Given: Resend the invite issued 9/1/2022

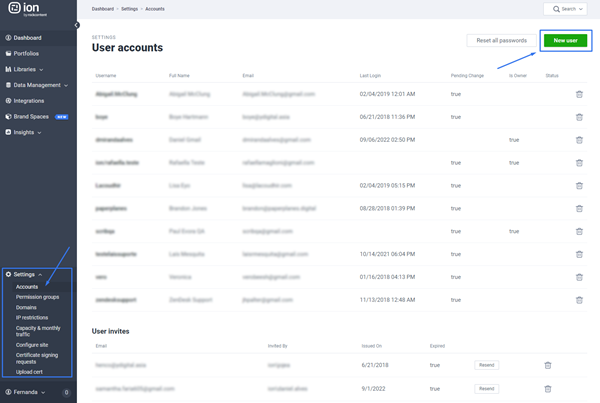Looking at the screenshot, I should pos(487,388).
